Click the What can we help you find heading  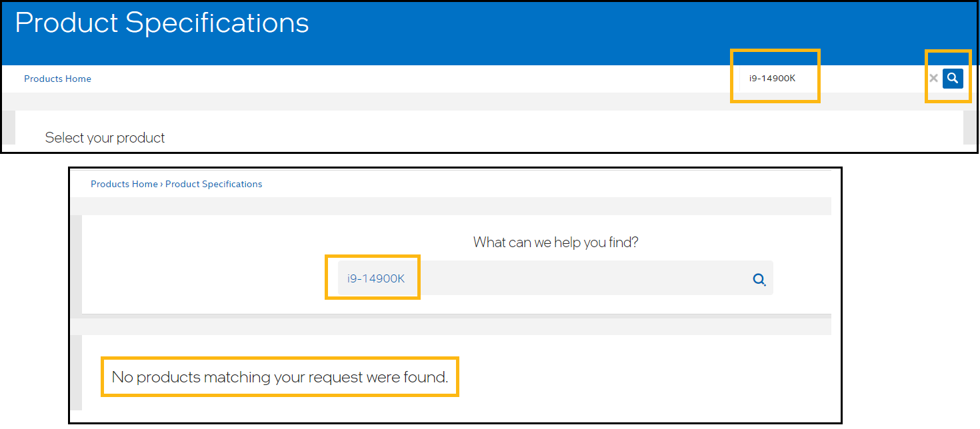pos(555,242)
